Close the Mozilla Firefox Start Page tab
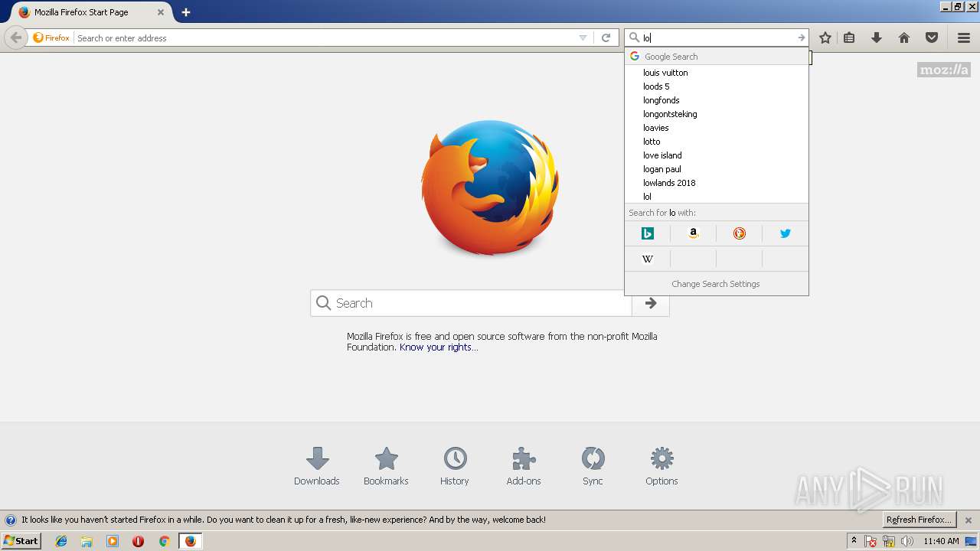Image resolution: width=980 pixels, height=551 pixels. 161,12
